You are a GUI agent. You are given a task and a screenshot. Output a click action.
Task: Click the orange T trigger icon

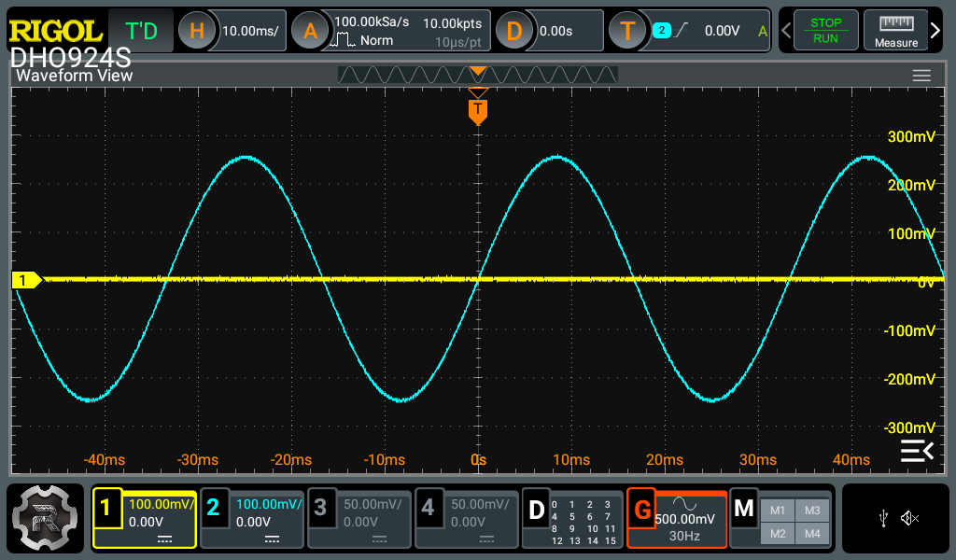pyautogui.click(x=627, y=31)
